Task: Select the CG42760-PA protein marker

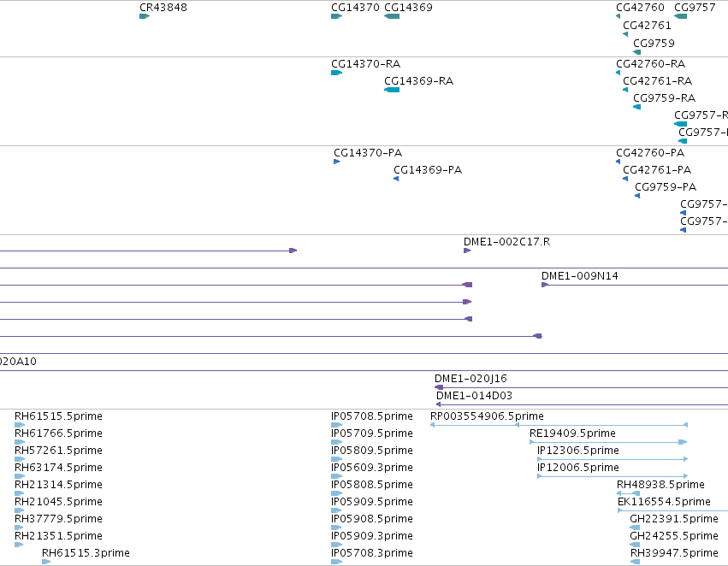Action: point(618,162)
